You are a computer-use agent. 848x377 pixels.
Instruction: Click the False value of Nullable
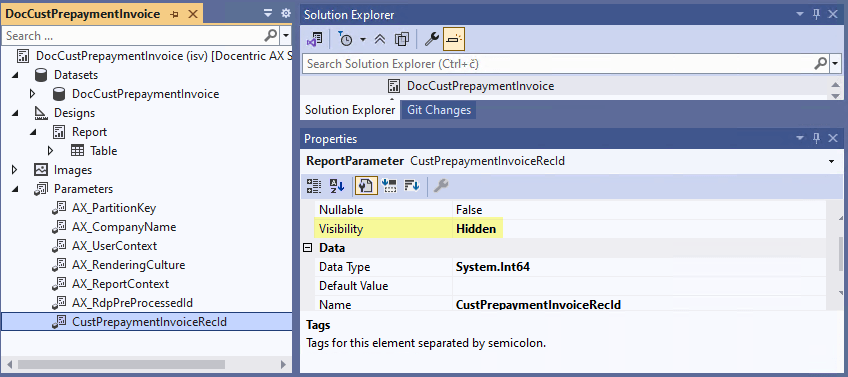tap(469, 210)
